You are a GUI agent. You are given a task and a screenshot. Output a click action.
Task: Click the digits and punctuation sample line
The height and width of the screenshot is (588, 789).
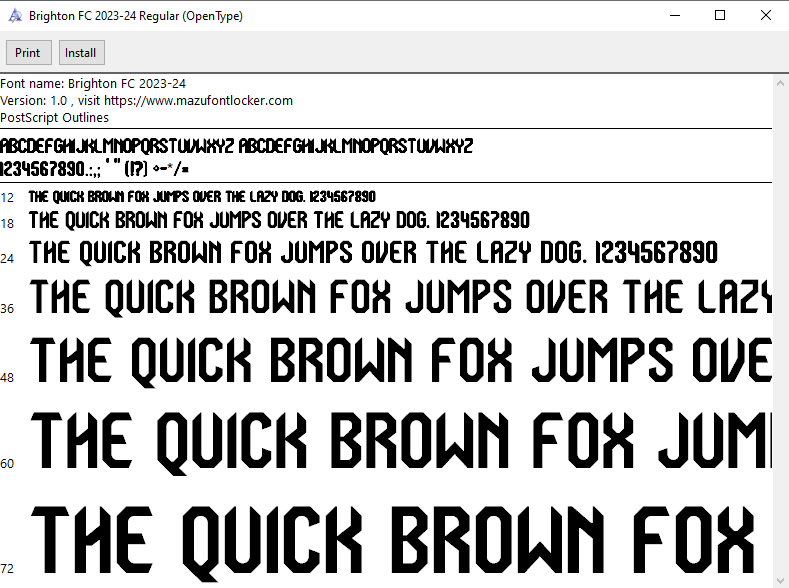click(x=95, y=169)
